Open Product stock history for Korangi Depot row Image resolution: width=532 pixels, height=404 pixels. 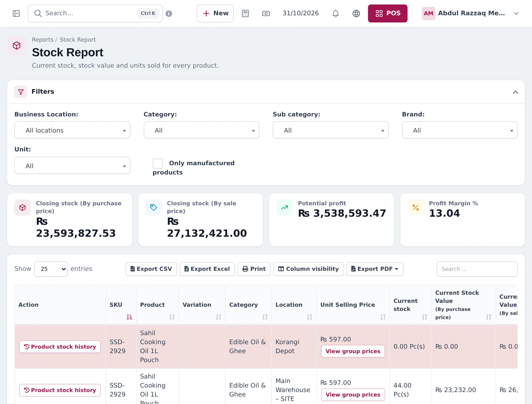[60, 347]
